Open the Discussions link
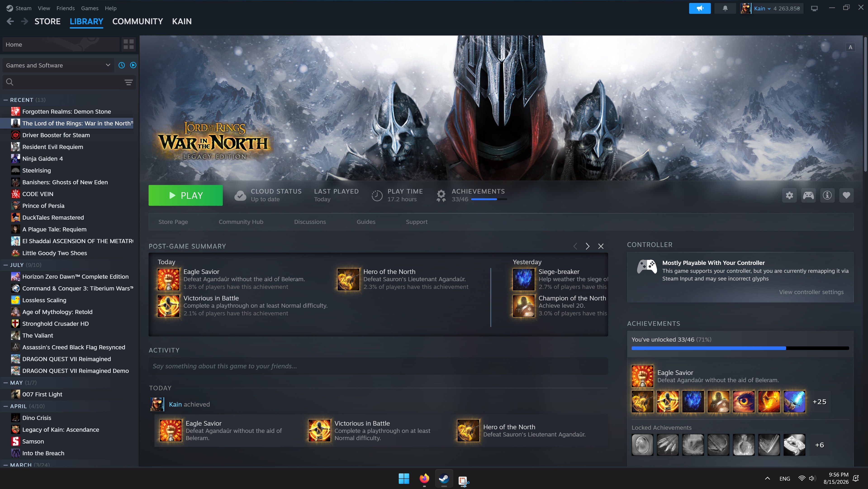The height and width of the screenshot is (489, 868). click(310, 222)
